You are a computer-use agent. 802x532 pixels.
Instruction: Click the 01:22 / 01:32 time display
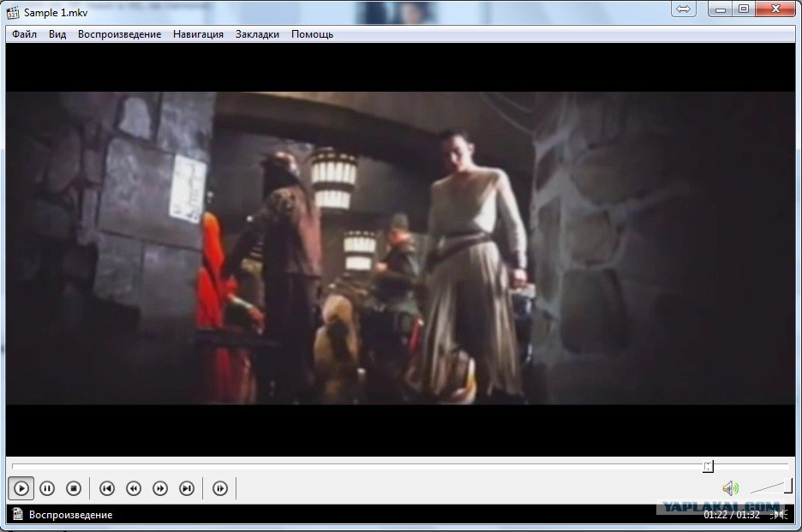732,515
